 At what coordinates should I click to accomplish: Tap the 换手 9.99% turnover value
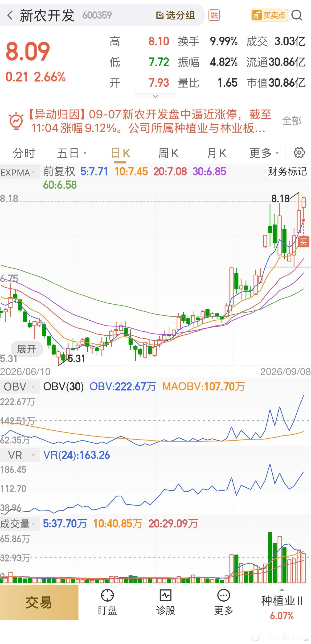click(224, 41)
